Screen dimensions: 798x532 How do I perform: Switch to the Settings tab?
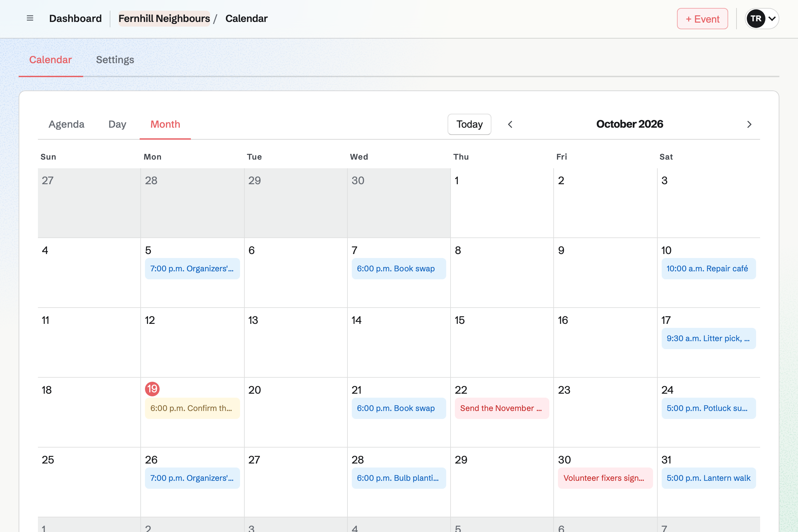pyautogui.click(x=115, y=60)
